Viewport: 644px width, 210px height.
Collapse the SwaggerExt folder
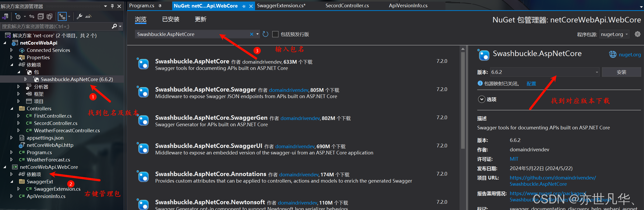click(12, 182)
